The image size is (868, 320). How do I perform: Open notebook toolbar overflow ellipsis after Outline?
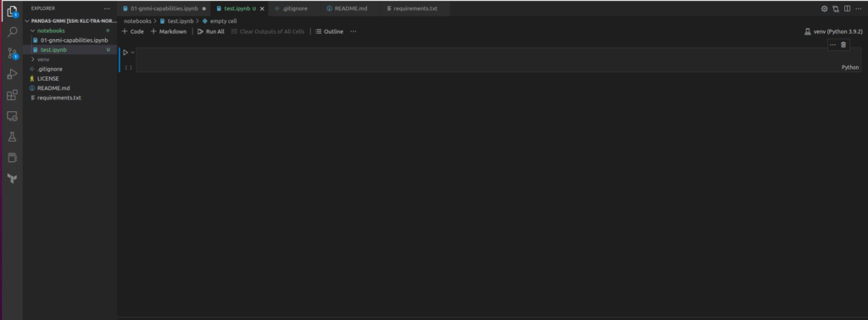tap(353, 31)
